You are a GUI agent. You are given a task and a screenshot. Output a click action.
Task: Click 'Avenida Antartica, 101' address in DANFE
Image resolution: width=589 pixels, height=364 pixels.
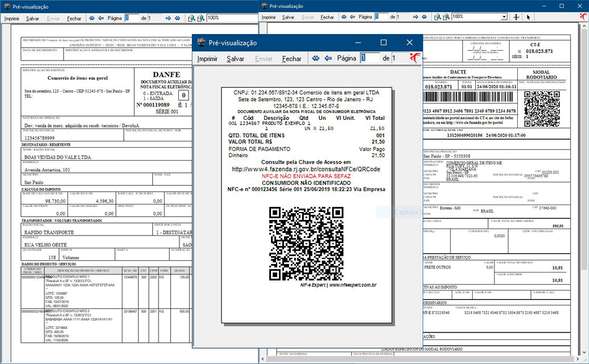click(x=47, y=170)
